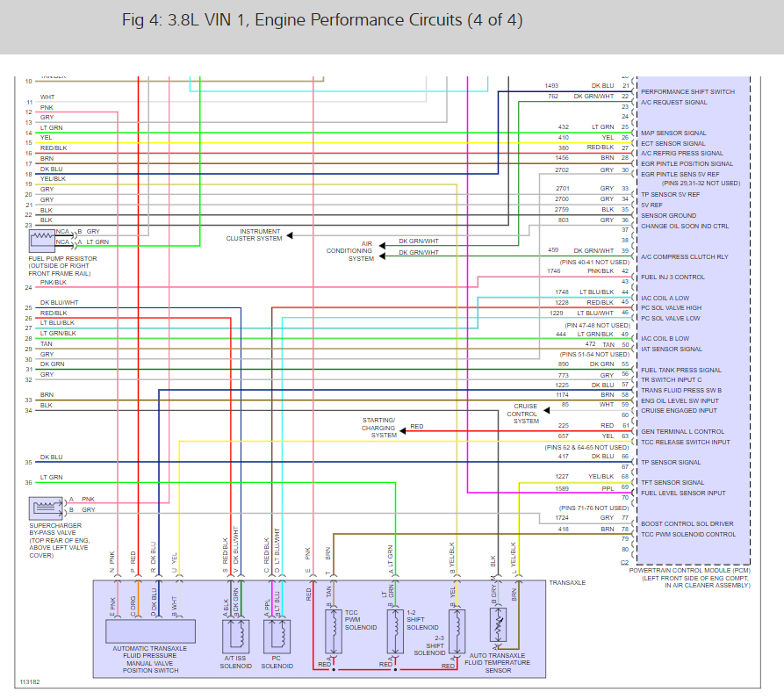Click the 'TRANSAXLE' label
Viewport: 784px width, 699px height.
coord(567,583)
